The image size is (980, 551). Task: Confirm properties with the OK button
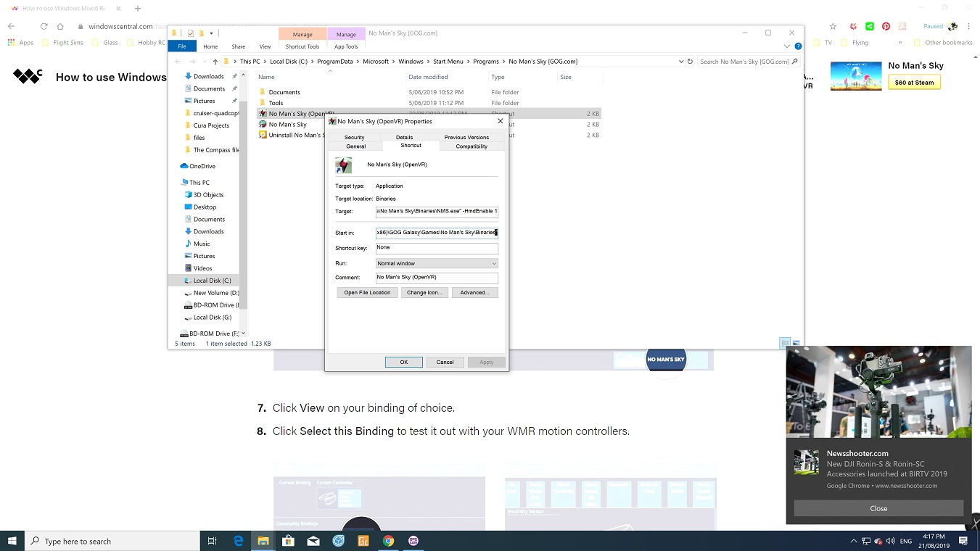coord(404,362)
